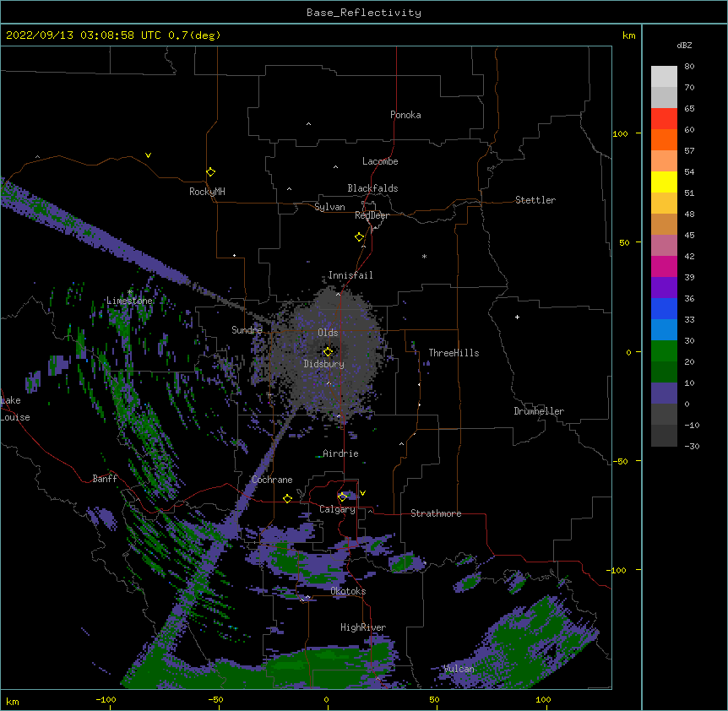Pick the violet 36-39 dBZ legend swatch
728x711 pixels.
coord(664,288)
